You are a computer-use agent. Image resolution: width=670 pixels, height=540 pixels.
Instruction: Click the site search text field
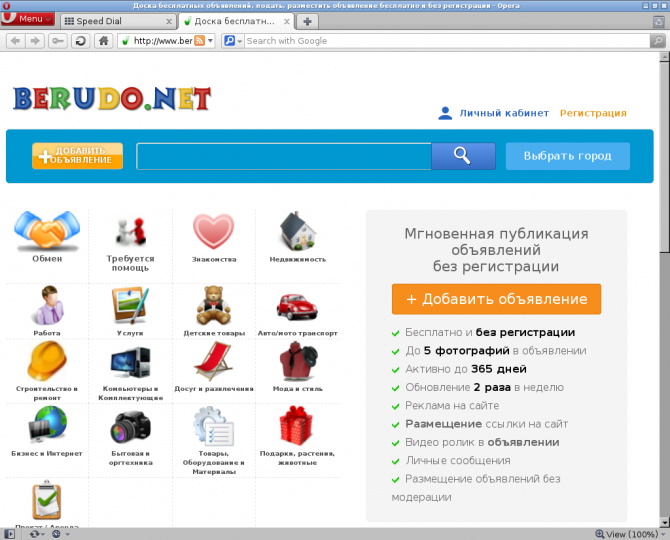[x=284, y=156]
